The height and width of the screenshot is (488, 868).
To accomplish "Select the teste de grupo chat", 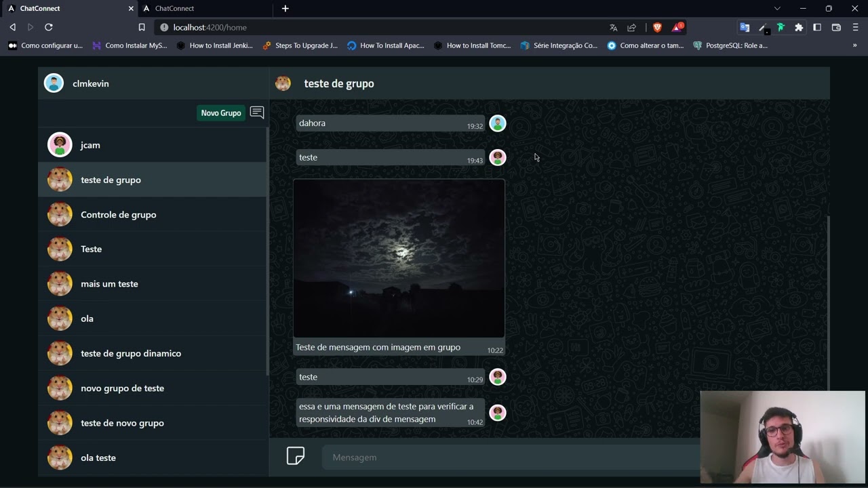I will [153, 180].
